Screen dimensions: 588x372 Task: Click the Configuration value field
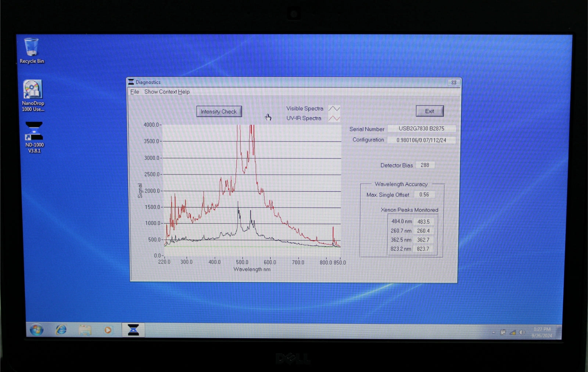[x=422, y=140]
